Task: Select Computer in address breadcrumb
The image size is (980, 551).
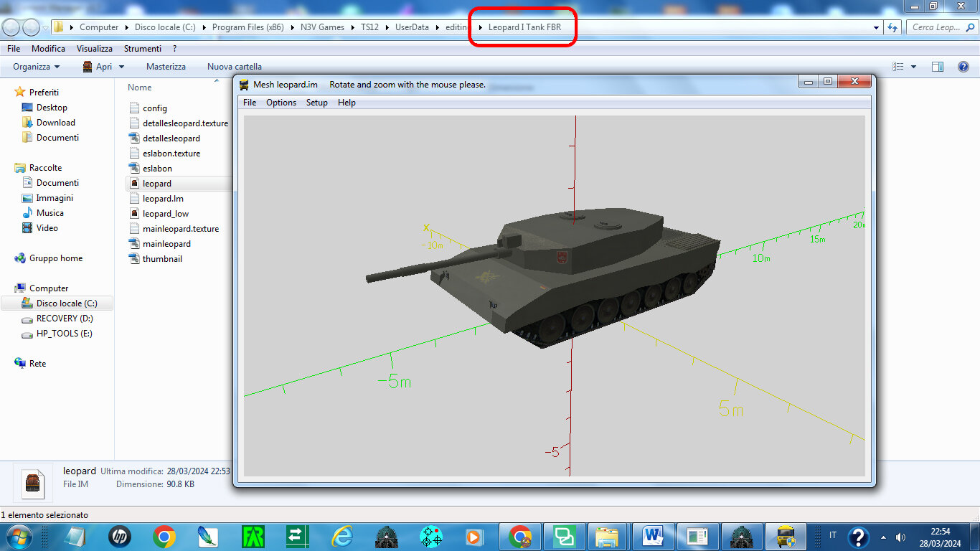Action: pos(99,27)
